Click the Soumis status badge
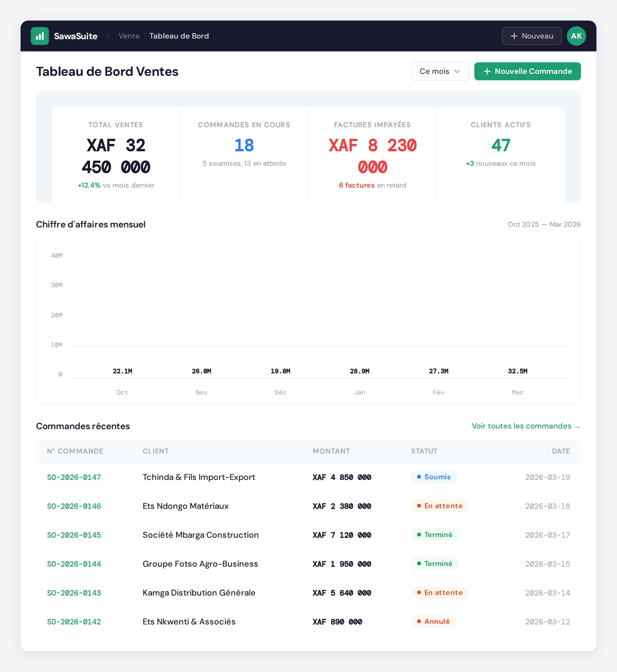This screenshot has height=672, width=617. (x=434, y=477)
